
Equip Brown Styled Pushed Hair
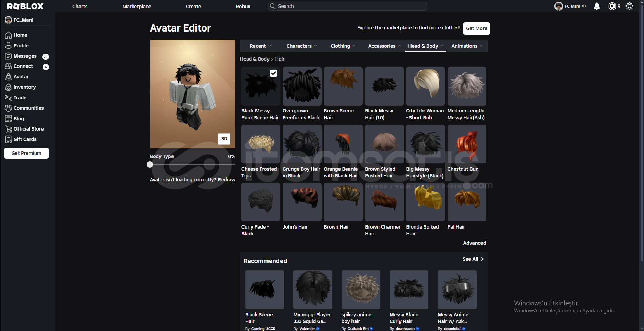click(384, 144)
